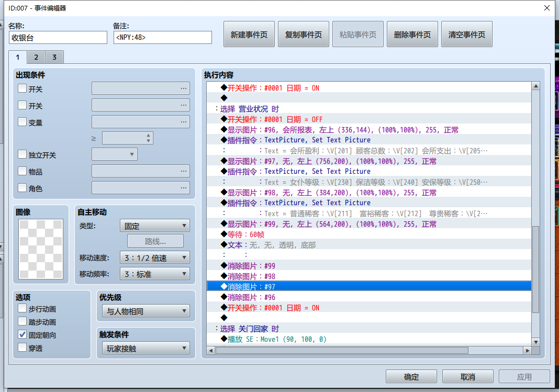The height and width of the screenshot is (392, 559).
Task: Click the up arrow of the command list scrollbar
Action: click(535, 86)
